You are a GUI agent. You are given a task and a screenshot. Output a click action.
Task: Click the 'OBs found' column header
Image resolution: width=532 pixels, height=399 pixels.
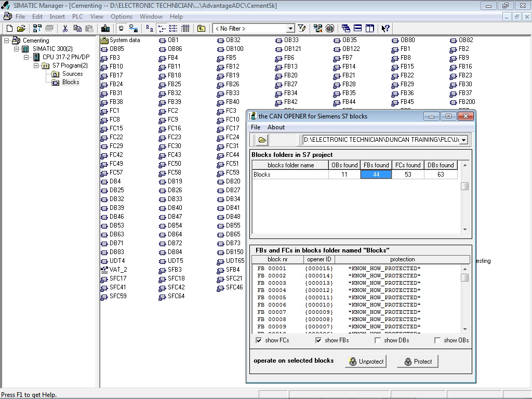tap(344, 165)
